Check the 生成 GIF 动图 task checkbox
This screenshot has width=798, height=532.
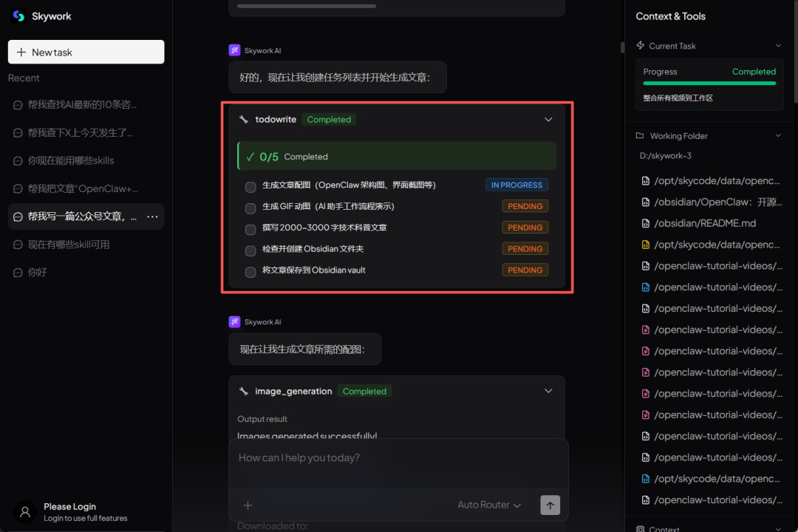(x=250, y=208)
